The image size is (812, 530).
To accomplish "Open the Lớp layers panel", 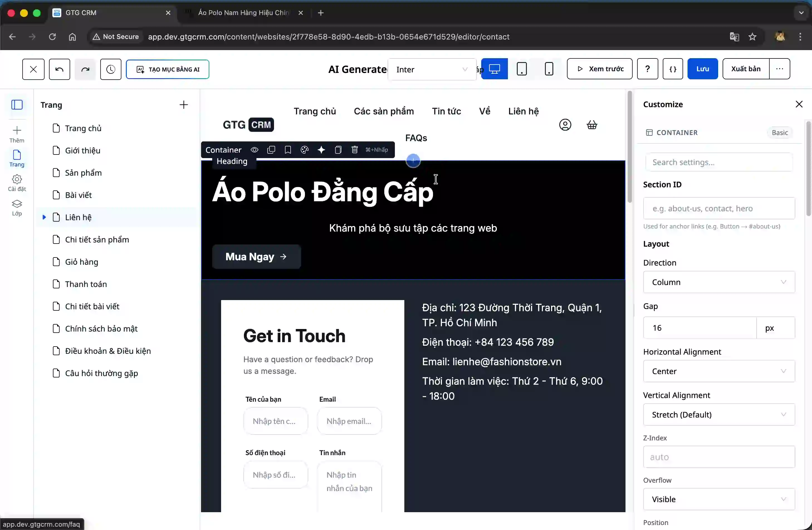I will pos(17,207).
